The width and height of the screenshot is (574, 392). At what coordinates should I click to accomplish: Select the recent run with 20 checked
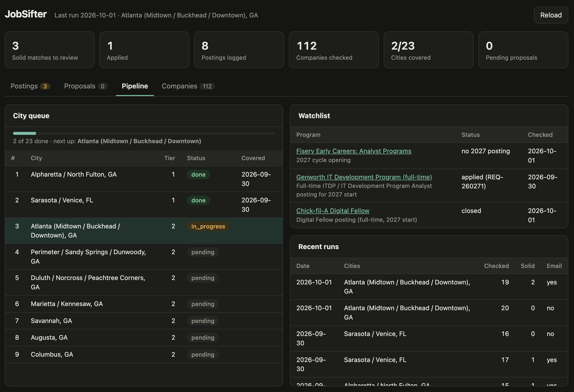pos(429,313)
